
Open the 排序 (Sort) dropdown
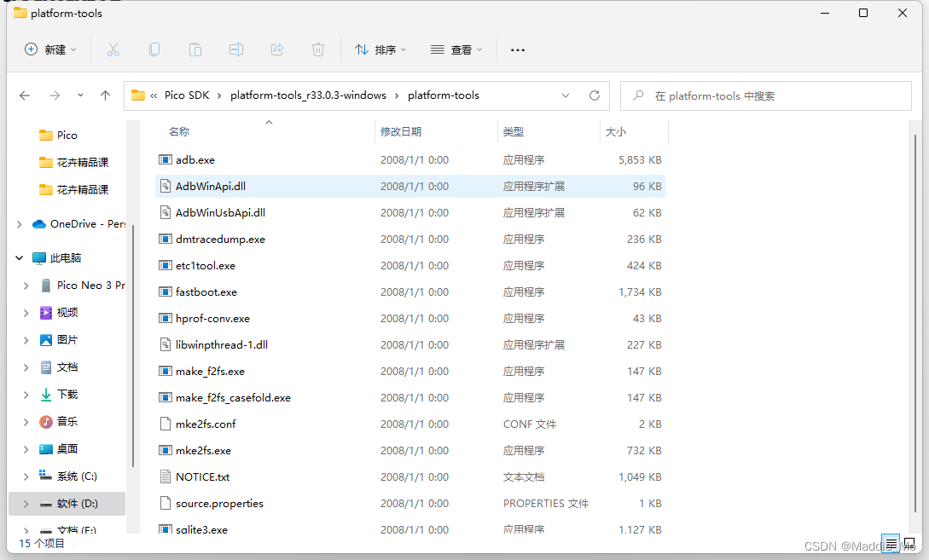click(x=381, y=49)
